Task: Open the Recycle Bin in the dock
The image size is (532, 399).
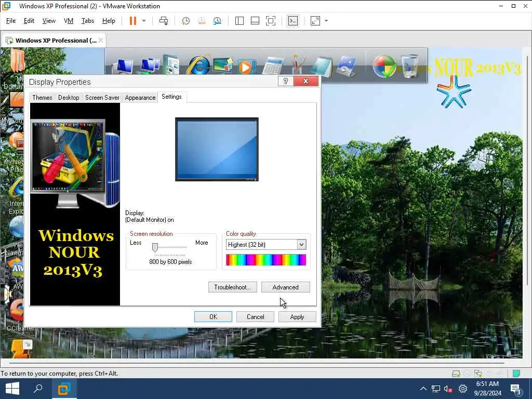Action: (x=410, y=66)
